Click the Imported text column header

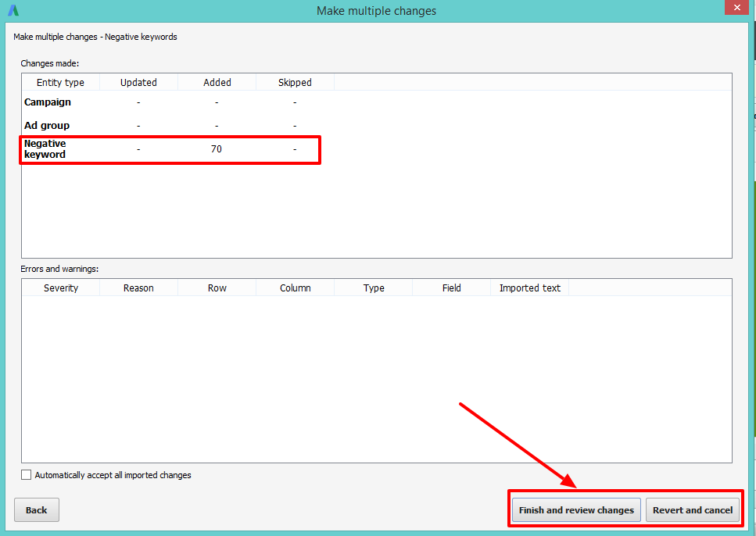530,288
